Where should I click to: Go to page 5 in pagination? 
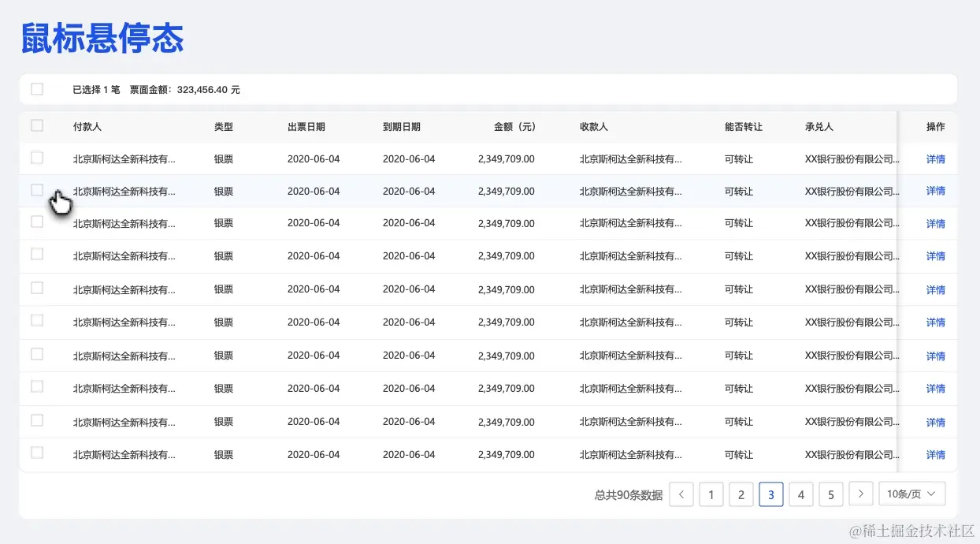(x=830, y=494)
